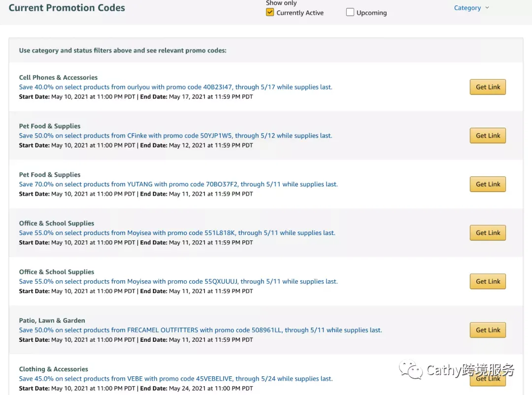Open Save 50.0% CFinke promo link
The image size is (532, 395).
[175, 135]
